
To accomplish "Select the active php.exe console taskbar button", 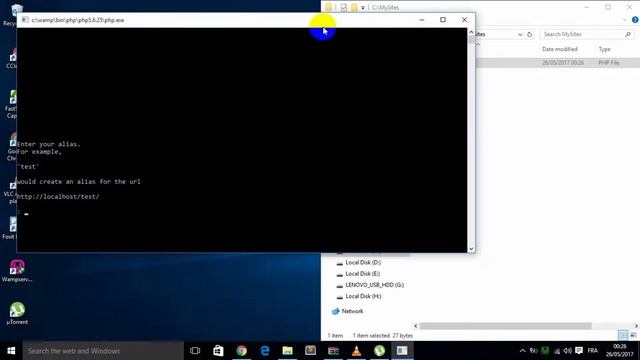I will [x=402, y=351].
